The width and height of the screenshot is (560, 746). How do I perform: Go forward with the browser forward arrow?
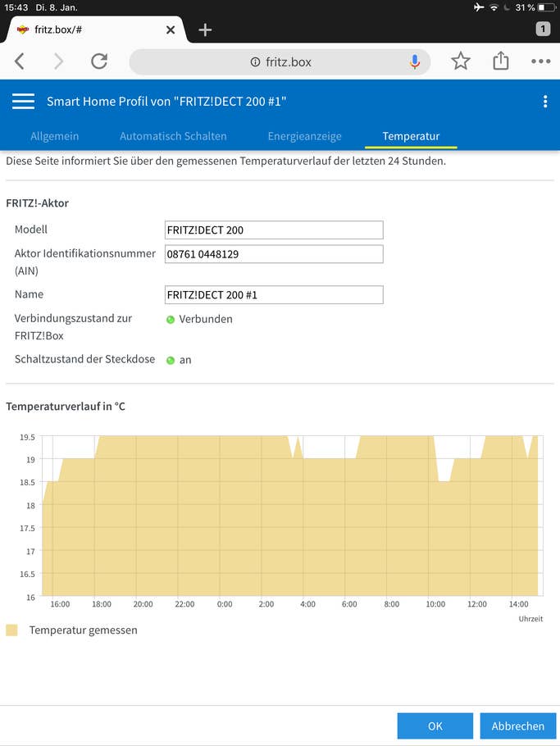coord(58,61)
